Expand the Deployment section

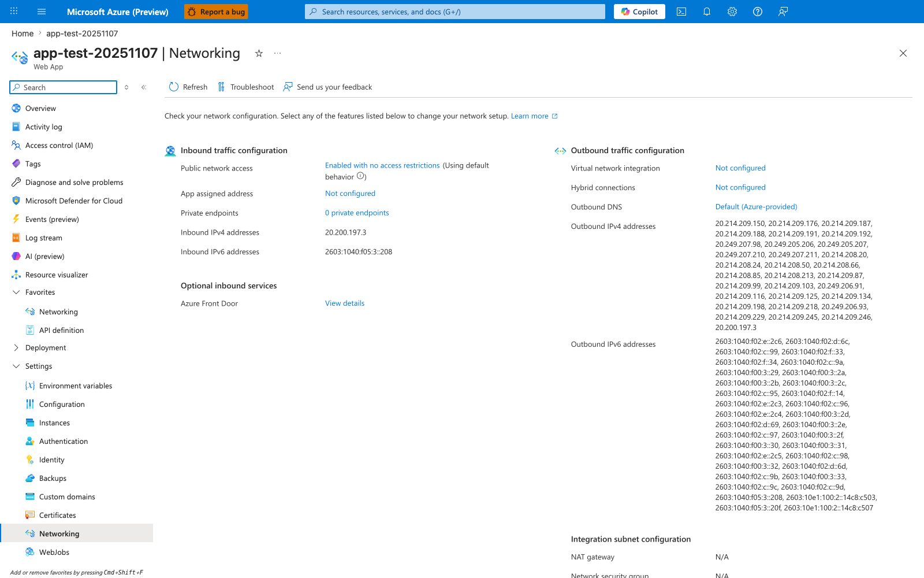[x=16, y=347]
